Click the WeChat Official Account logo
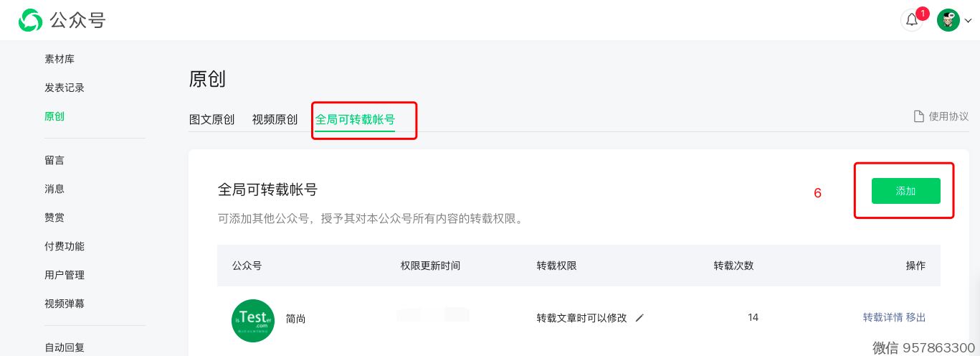This screenshot has width=980, height=356. click(x=30, y=20)
